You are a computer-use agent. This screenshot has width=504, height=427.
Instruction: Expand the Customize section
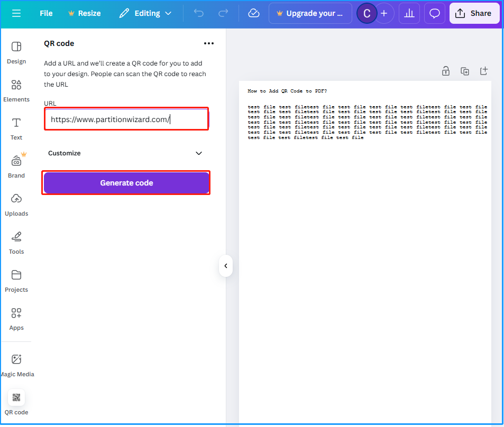(125, 153)
